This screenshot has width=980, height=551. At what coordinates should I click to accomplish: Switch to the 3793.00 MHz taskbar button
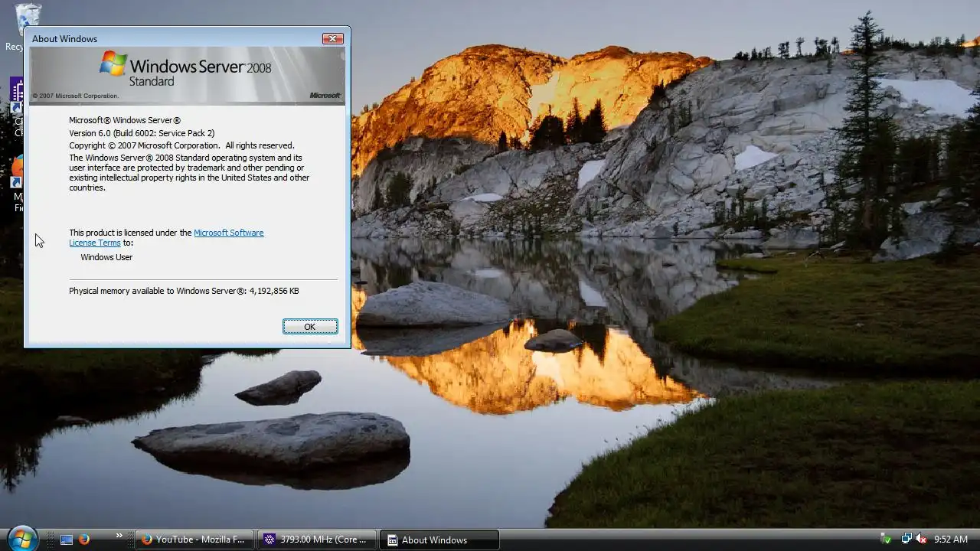coord(317,540)
